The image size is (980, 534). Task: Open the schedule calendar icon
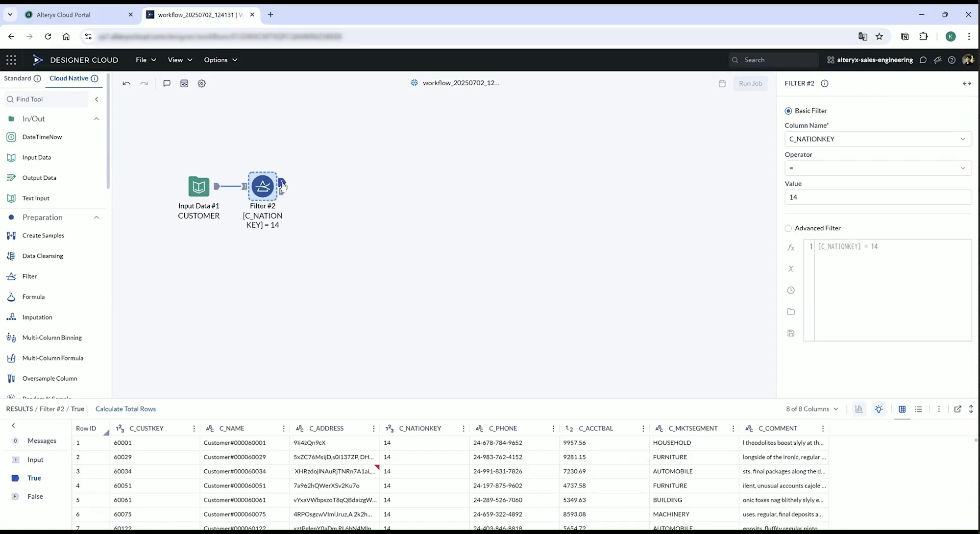[x=722, y=83]
